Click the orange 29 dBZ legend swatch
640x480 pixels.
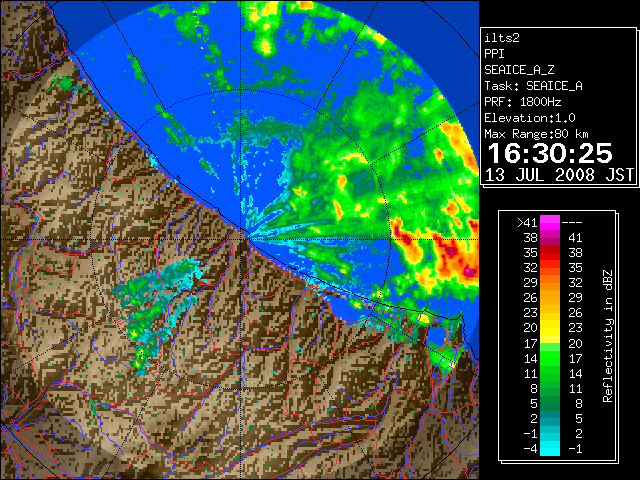click(550, 283)
